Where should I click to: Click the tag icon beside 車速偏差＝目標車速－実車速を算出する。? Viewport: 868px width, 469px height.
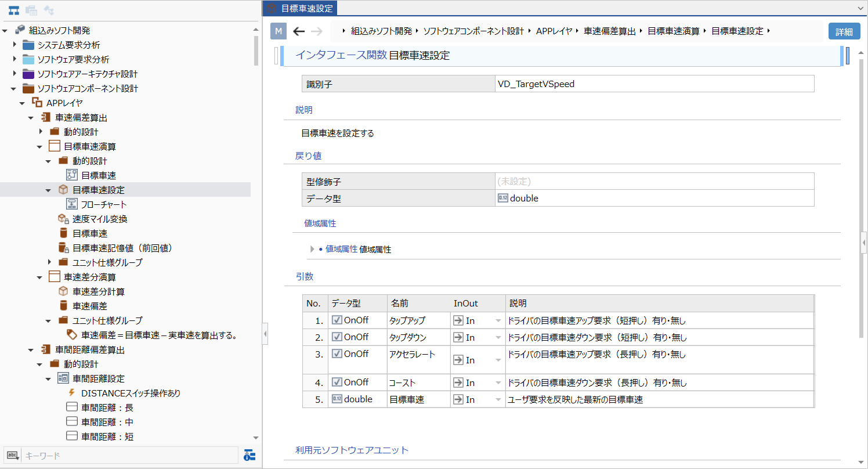coord(72,335)
